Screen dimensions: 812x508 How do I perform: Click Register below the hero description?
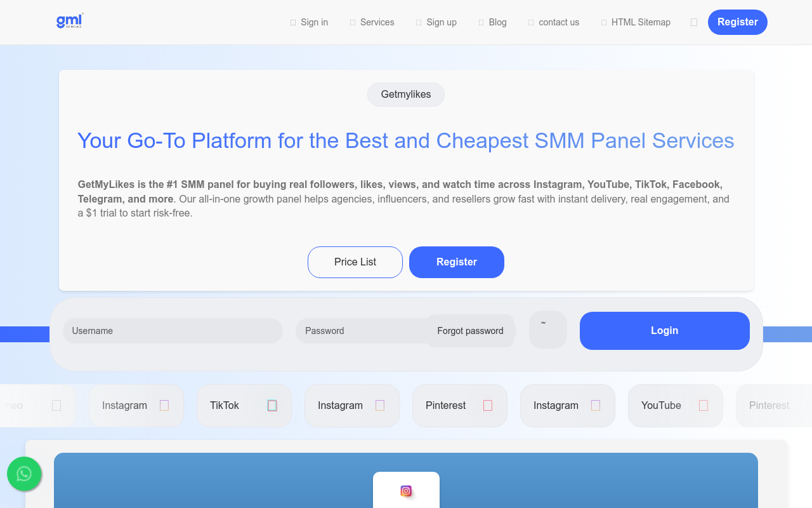(x=457, y=262)
